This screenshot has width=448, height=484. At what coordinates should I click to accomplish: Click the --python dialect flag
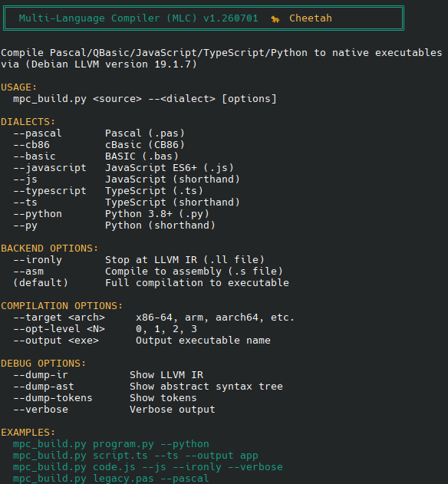(x=38, y=214)
